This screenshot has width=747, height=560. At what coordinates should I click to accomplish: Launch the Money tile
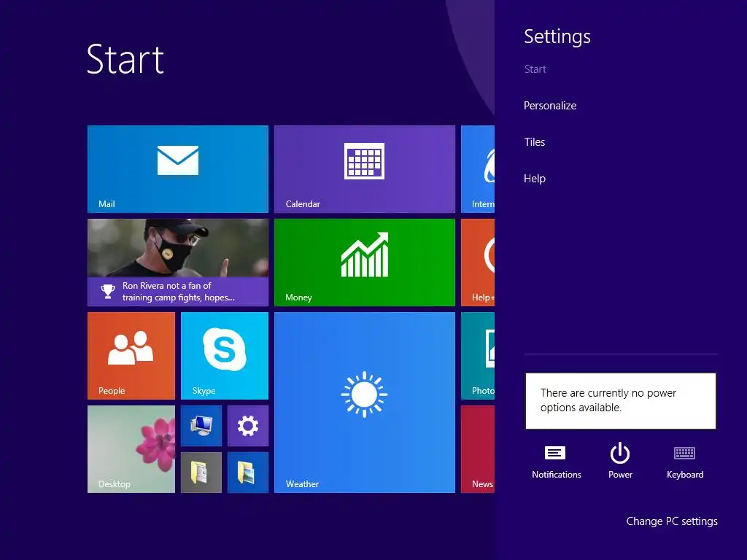pos(365,262)
